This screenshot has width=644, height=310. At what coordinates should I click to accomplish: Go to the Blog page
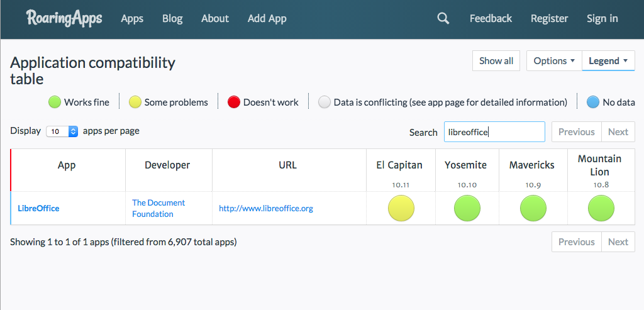[172, 18]
